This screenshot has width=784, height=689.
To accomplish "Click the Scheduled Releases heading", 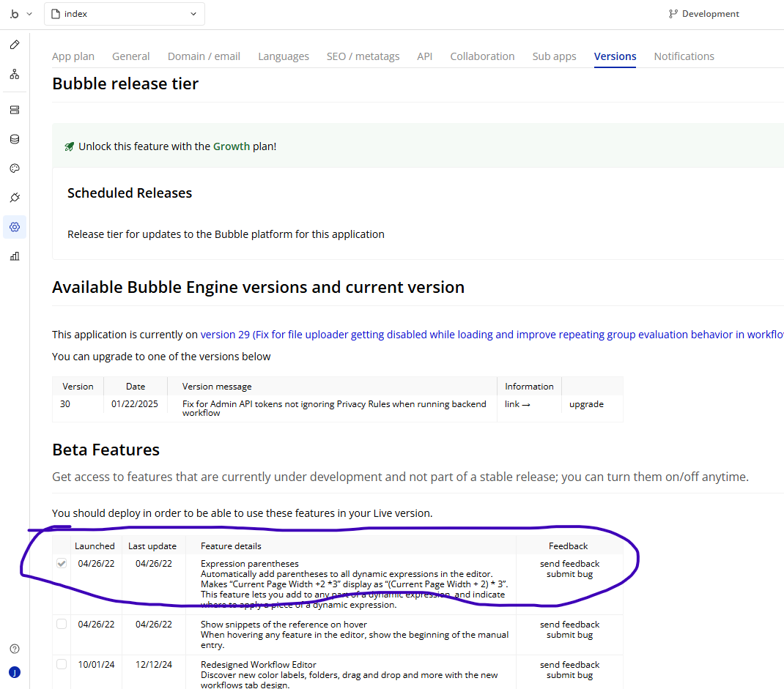I will click(130, 193).
